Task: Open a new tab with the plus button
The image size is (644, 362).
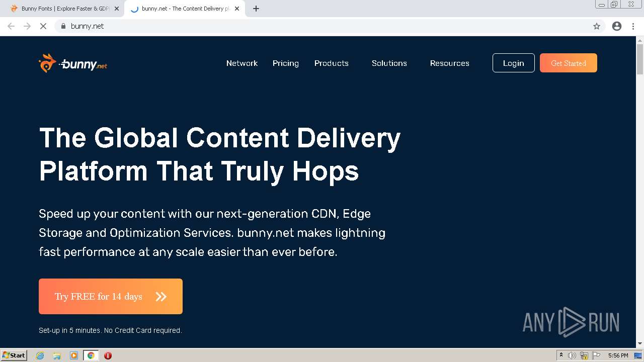Action: [x=256, y=9]
